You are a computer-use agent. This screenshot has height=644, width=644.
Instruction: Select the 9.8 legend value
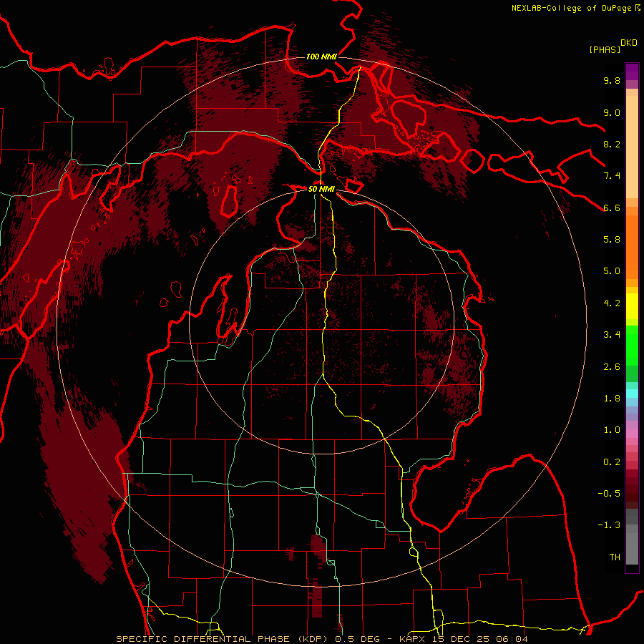(x=612, y=81)
